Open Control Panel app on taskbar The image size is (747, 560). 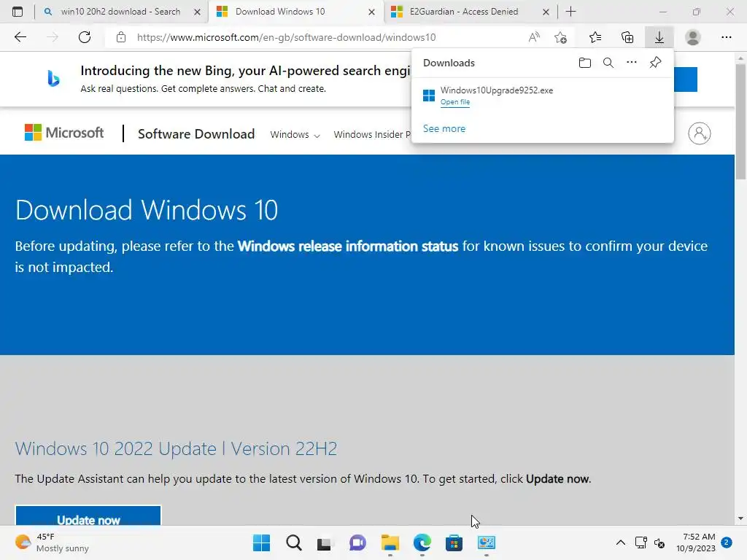487,542
